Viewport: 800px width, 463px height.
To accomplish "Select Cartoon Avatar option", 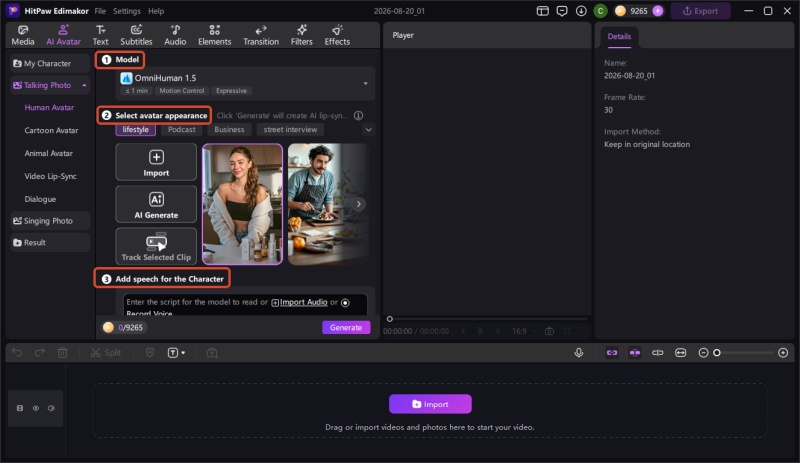I will pos(51,131).
